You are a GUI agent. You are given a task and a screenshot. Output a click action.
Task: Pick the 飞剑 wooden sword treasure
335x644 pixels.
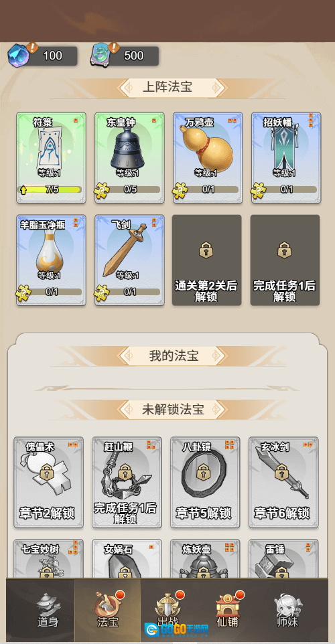coord(129,260)
